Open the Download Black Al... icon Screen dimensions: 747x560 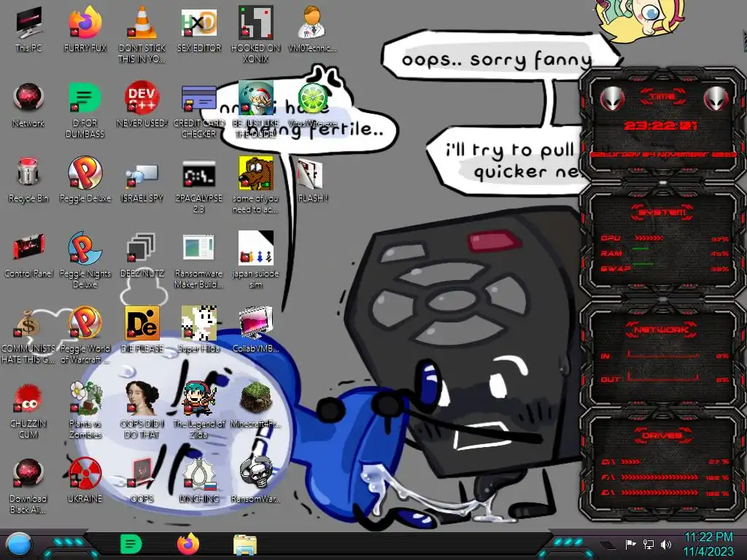point(28,486)
